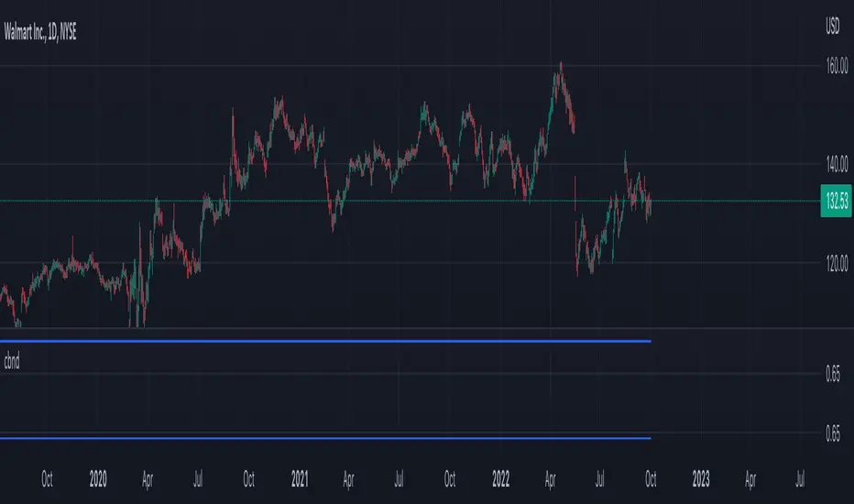Click the Apr label following 2020
Viewport: 854px width, 504px height.
148,479
